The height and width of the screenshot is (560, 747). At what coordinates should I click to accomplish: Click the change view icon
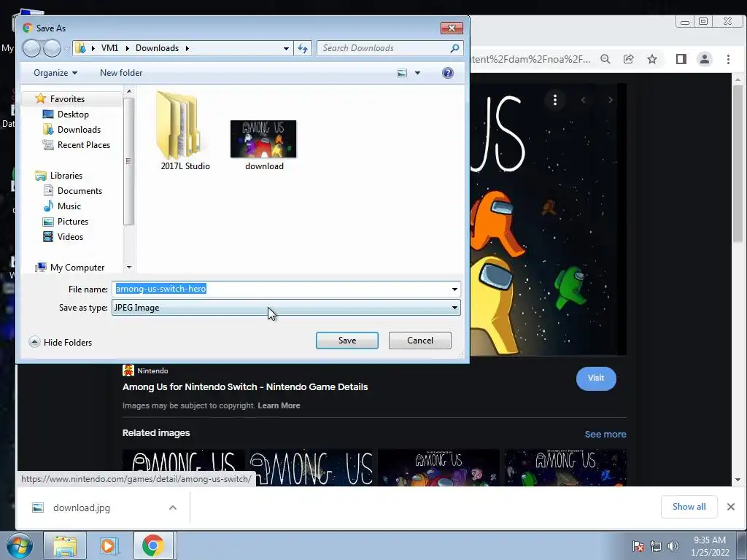pos(402,73)
